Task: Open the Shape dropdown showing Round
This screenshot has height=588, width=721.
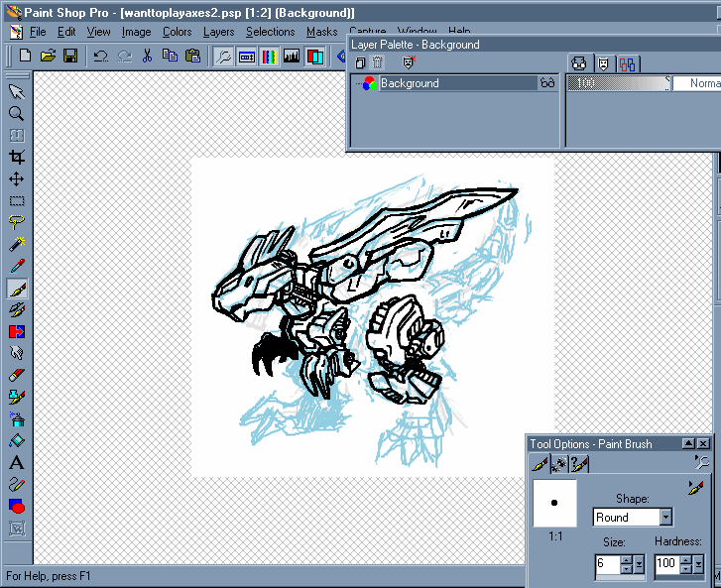Action: (x=665, y=518)
